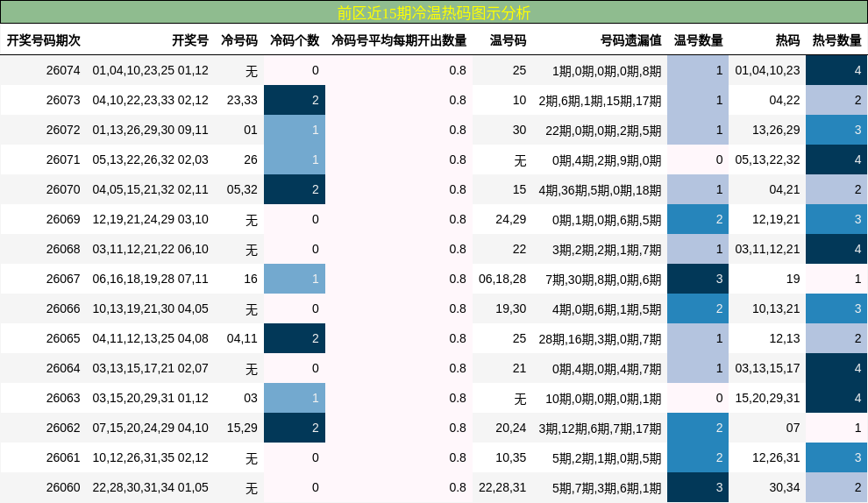Click draw numbers 22,28,30,31,34 01,05
The width and height of the screenshot is (868, 503).
(x=150, y=487)
